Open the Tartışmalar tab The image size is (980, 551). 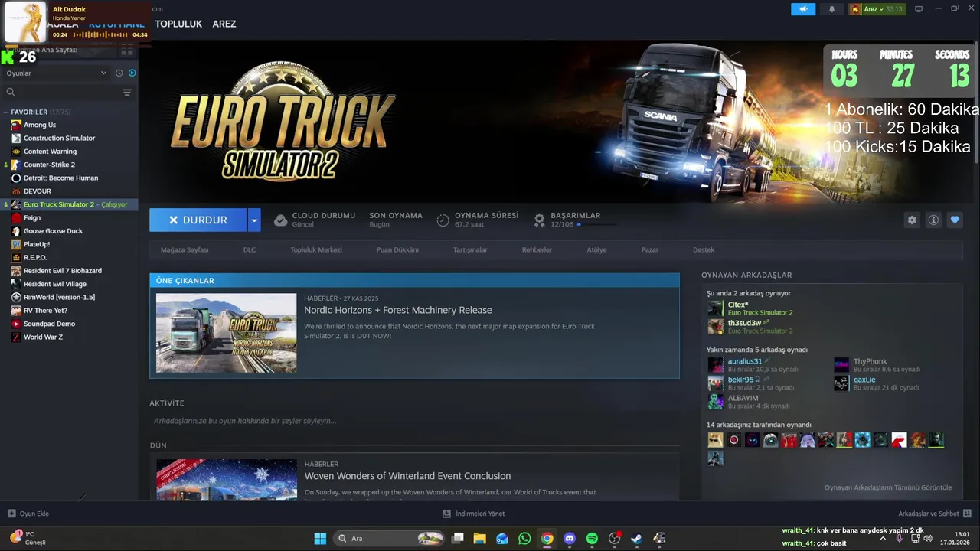470,249
